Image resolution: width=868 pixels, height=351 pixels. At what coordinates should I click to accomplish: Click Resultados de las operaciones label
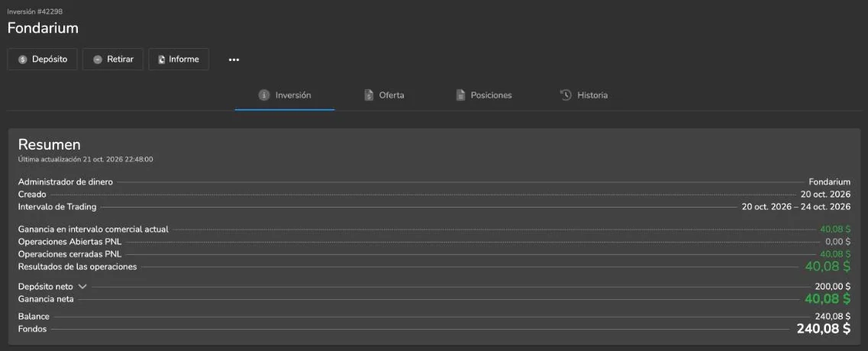click(78, 267)
